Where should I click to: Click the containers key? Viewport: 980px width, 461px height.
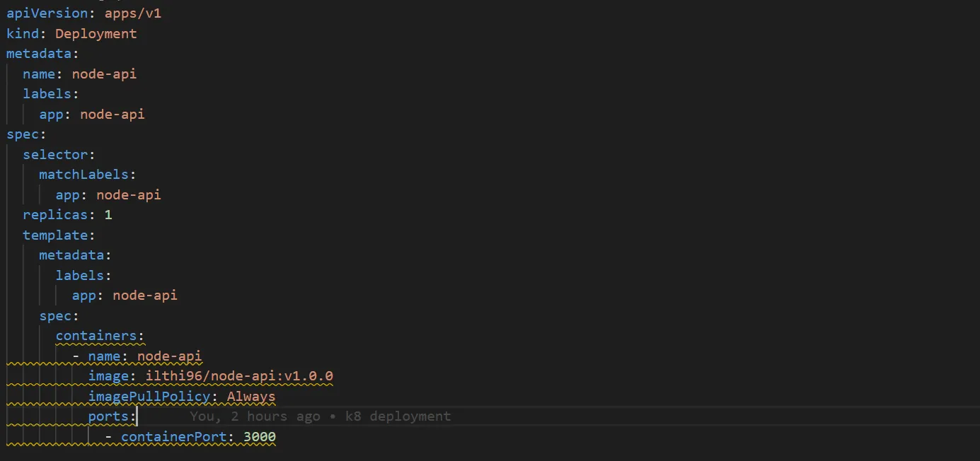coord(96,335)
